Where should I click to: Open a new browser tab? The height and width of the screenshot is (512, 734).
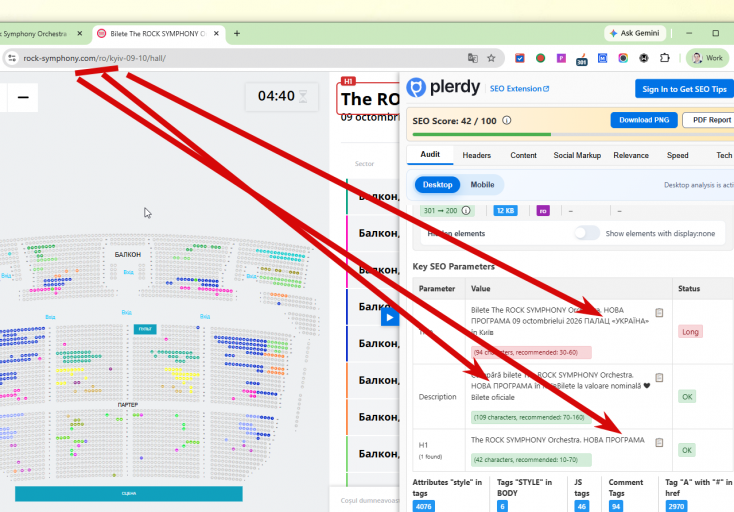coord(237,33)
